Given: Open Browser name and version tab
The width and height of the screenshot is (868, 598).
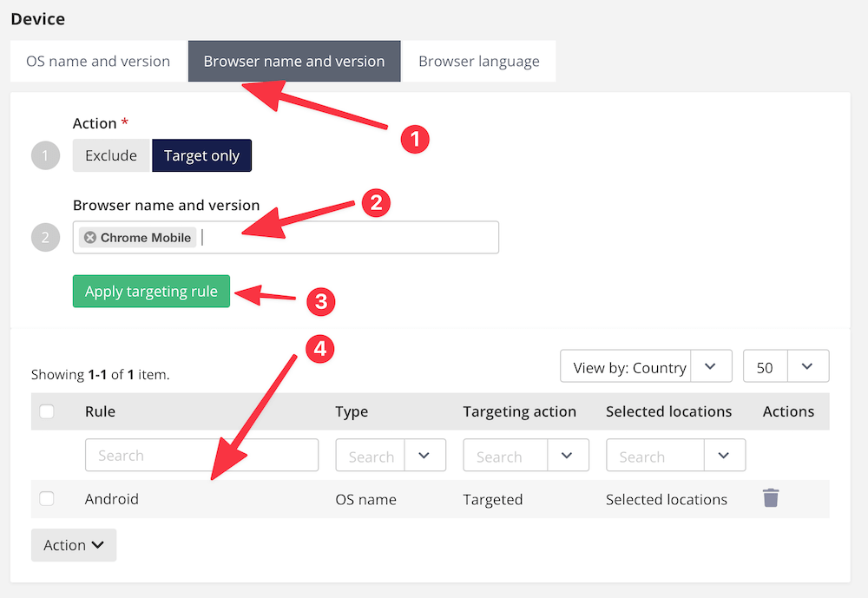Looking at the screenshot, I should [294, 61].
